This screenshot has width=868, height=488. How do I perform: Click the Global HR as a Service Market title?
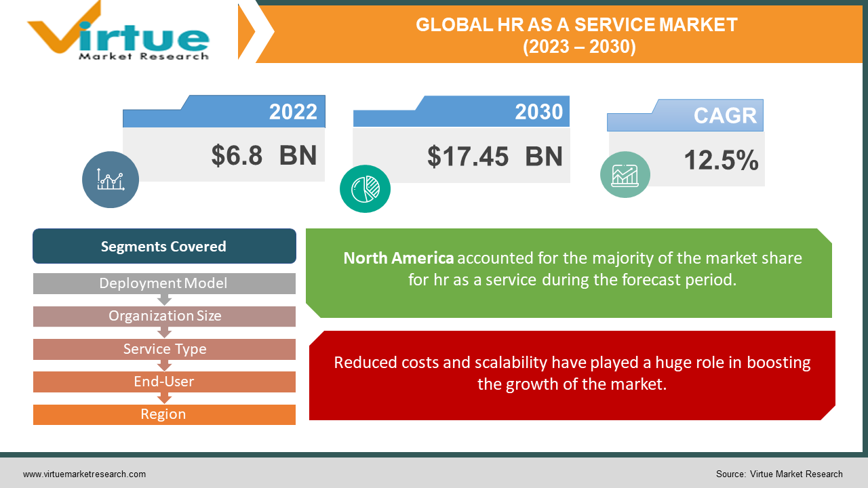tap(576, 36)
